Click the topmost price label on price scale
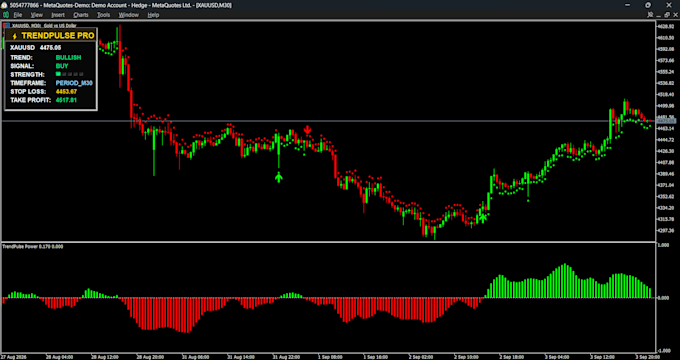Image resolution: width=680 pixels, height=360 pixels. (667, 27)
